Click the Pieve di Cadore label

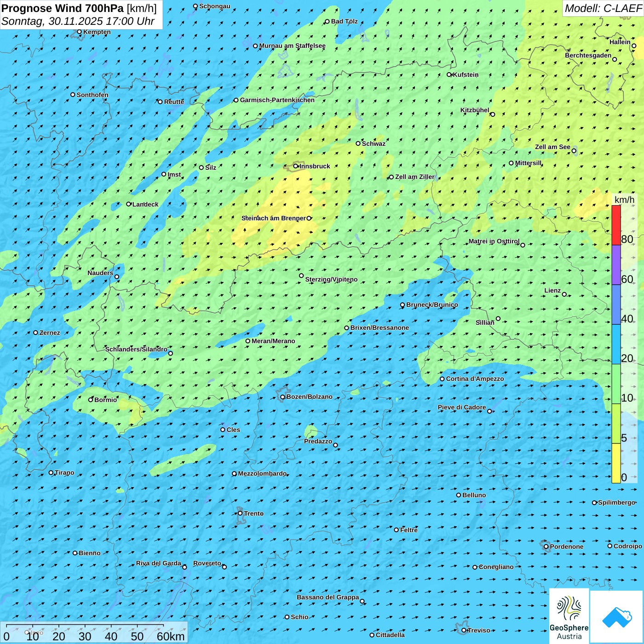[462, 407]
